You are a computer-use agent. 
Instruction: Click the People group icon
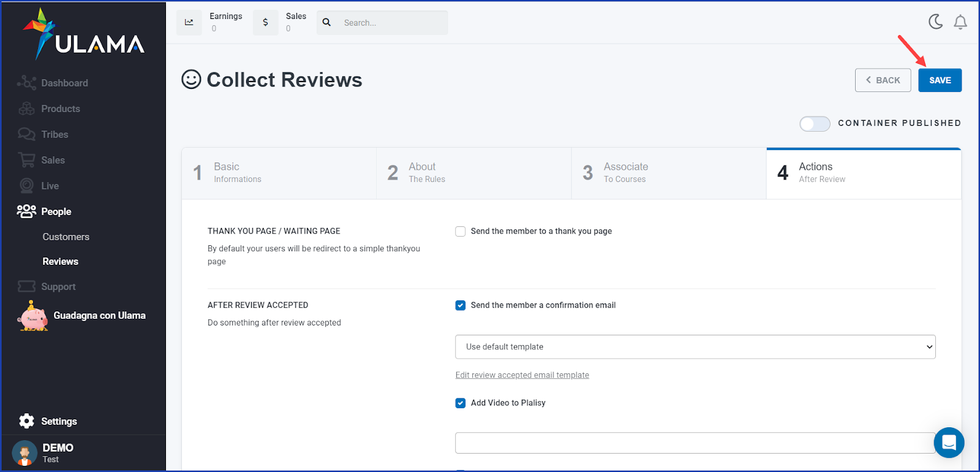click(26, 211)
